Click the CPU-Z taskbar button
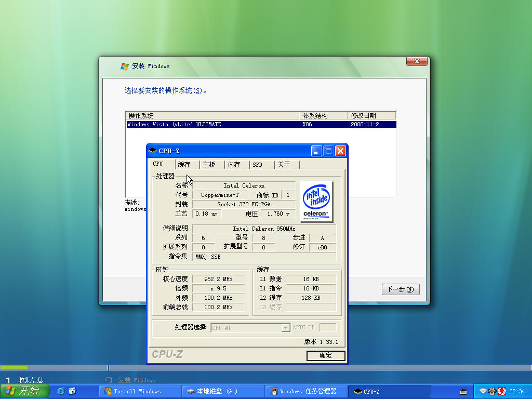This screenshot has width=532, height=399. click(x=390, y=391)
